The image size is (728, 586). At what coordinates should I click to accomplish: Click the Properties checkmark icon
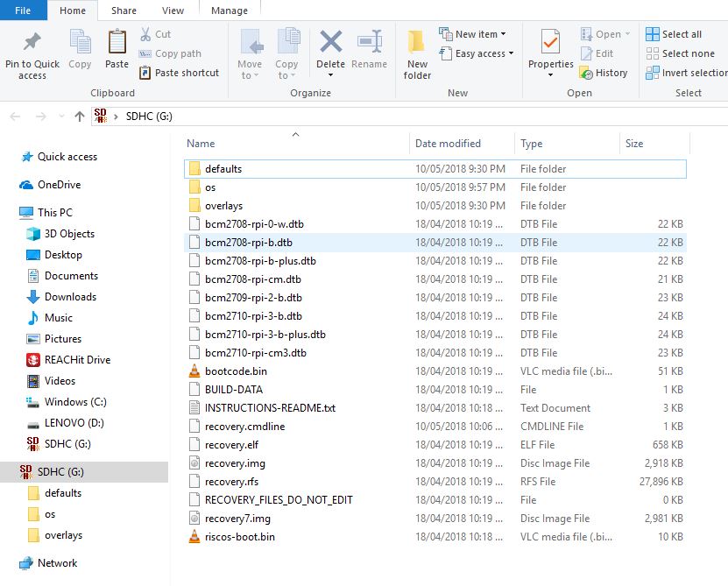551,42
